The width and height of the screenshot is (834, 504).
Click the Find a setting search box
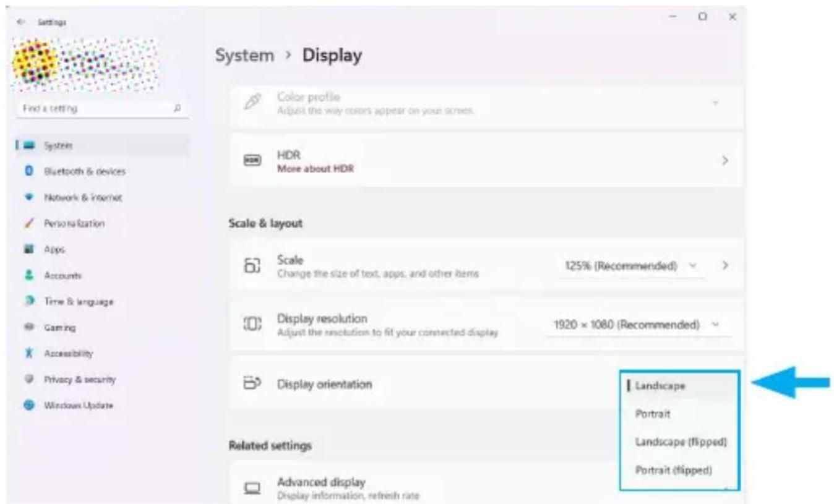pyautogui.click(x=102, y=108)
